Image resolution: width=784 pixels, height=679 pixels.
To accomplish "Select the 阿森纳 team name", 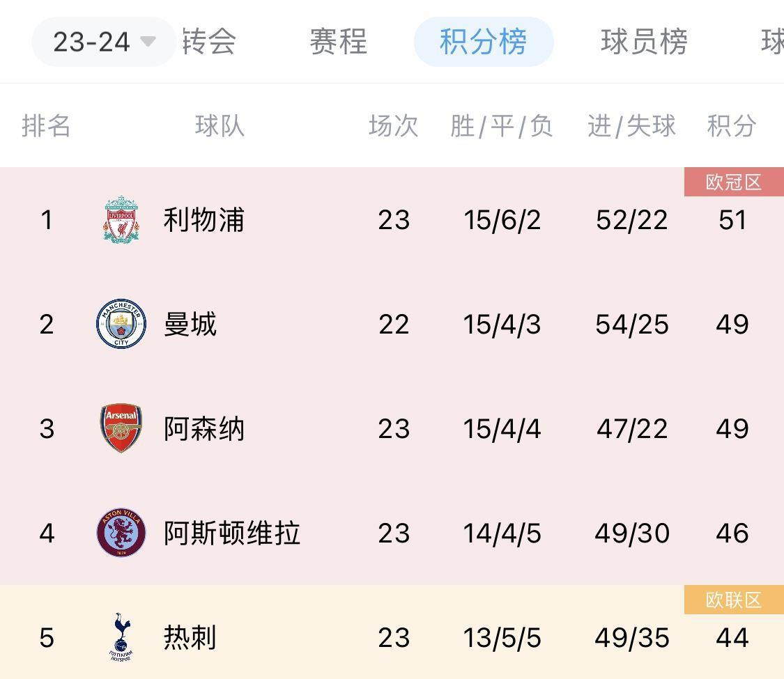I will pyautogui.click(x=204, y=429).
